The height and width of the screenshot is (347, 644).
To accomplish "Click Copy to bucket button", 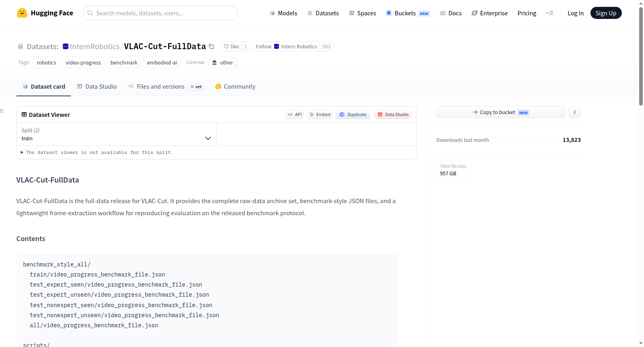I will [501, 112].
